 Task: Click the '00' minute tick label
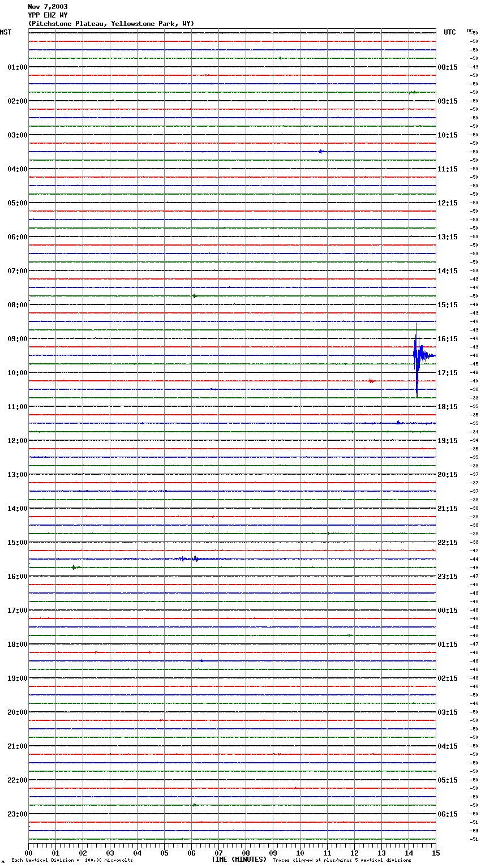28,853
